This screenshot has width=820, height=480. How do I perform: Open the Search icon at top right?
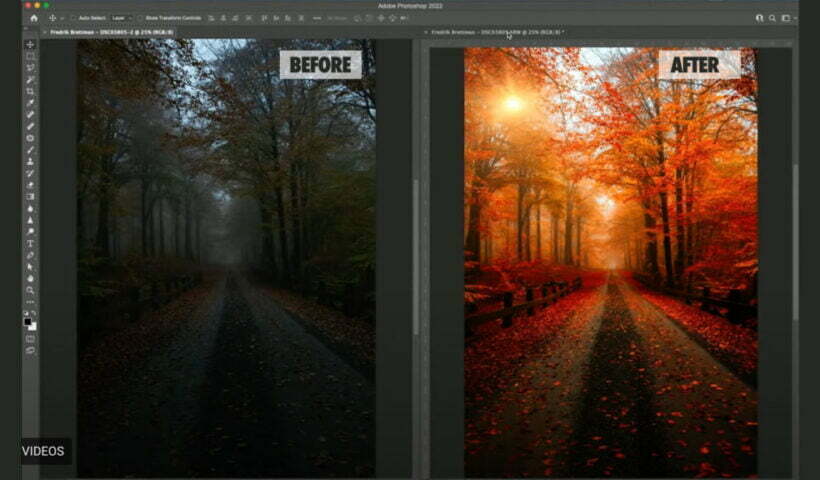point(772,18)
